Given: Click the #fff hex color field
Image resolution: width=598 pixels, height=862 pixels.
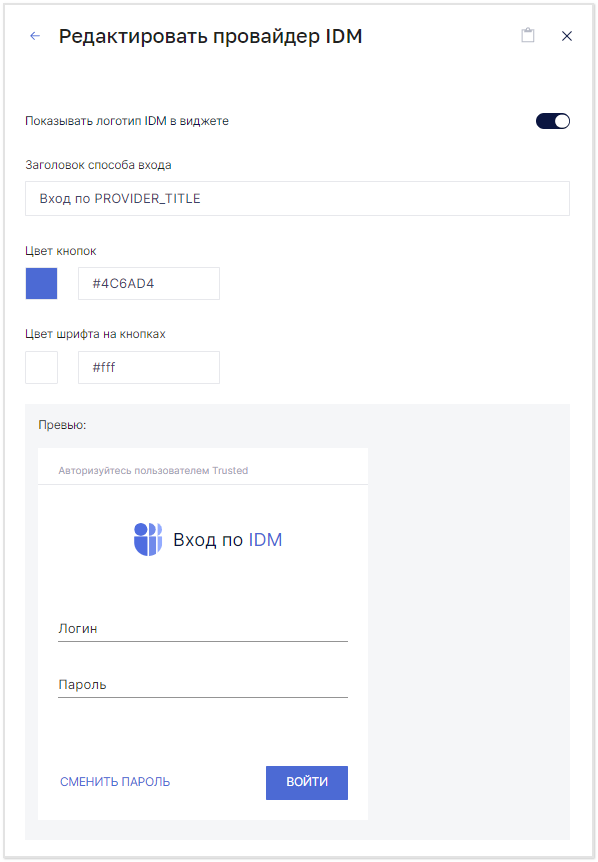Looking at the screenshot, I should click(149, 367).
